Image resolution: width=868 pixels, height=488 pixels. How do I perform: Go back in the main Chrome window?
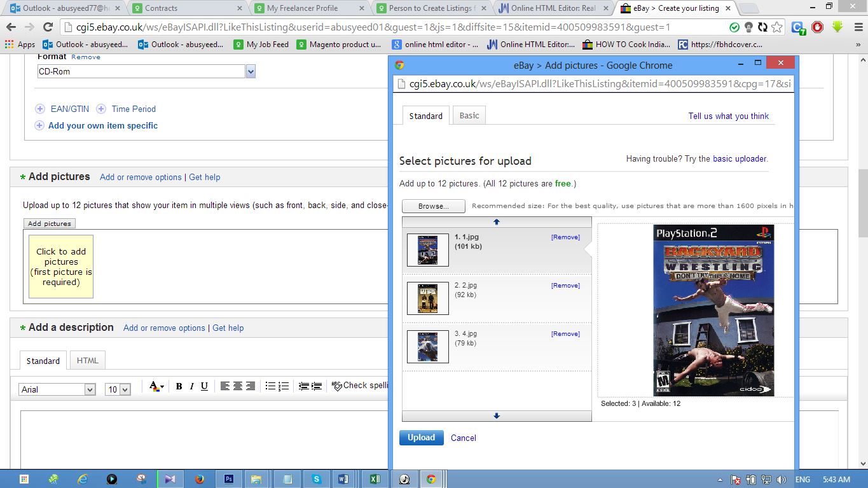click(11, 27)
